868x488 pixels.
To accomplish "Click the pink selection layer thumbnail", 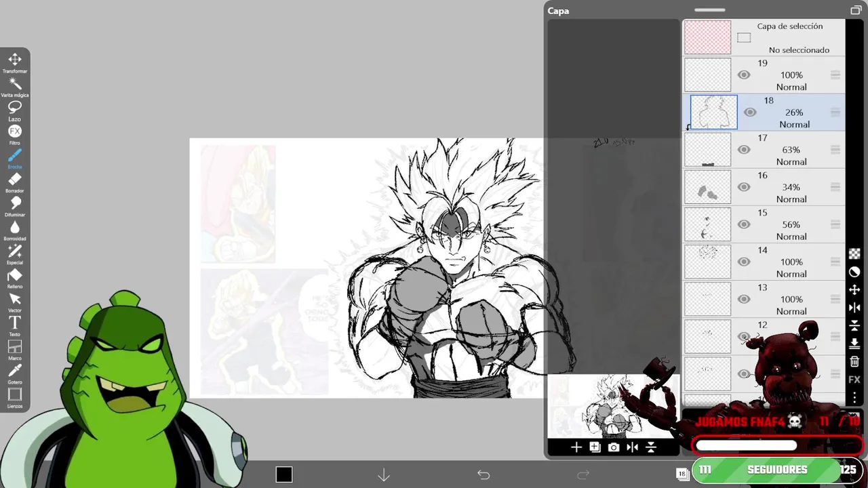I will click(707, 37).
